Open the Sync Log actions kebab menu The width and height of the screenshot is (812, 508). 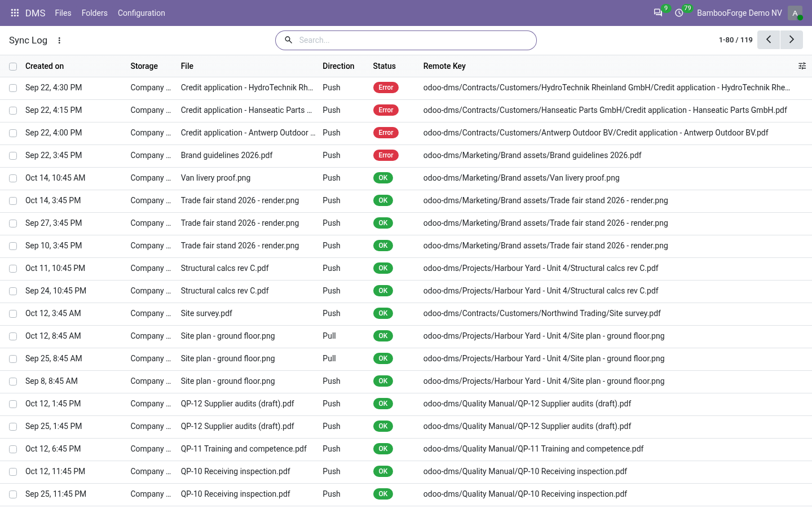[59, 40]
